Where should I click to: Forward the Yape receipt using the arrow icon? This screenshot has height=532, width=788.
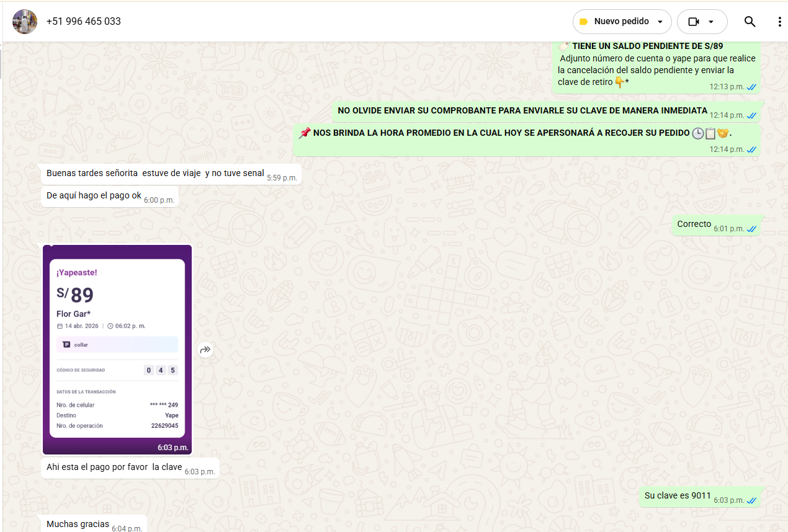click(205, 350)
